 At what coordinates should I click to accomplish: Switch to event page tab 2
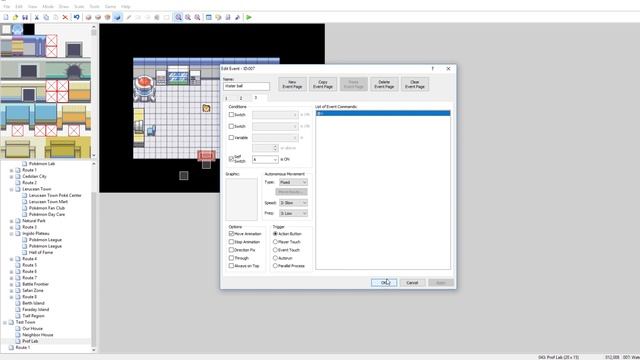click(x=241, y=98)
